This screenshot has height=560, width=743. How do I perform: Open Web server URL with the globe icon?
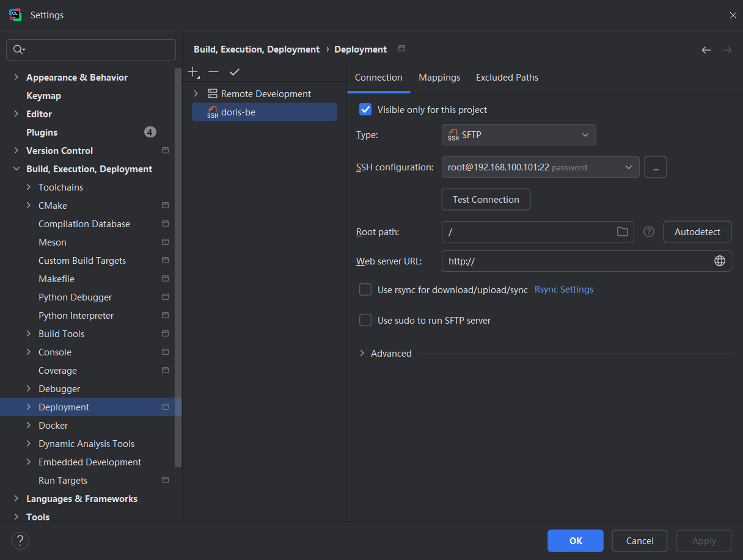720,261
